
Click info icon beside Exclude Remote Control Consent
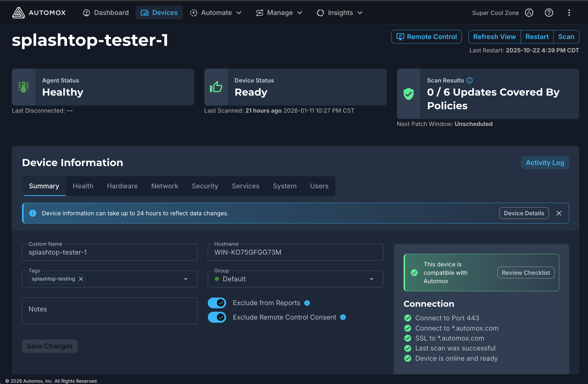[343, 317]
